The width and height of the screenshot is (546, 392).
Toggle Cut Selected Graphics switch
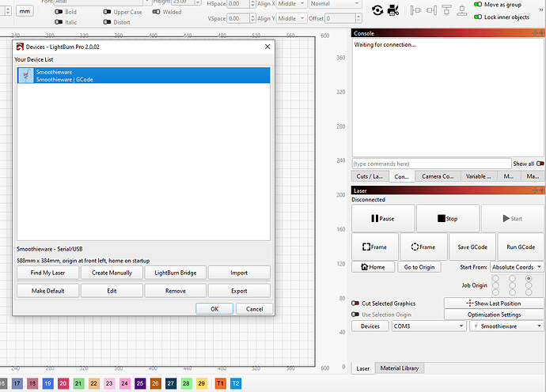(355, 303)
